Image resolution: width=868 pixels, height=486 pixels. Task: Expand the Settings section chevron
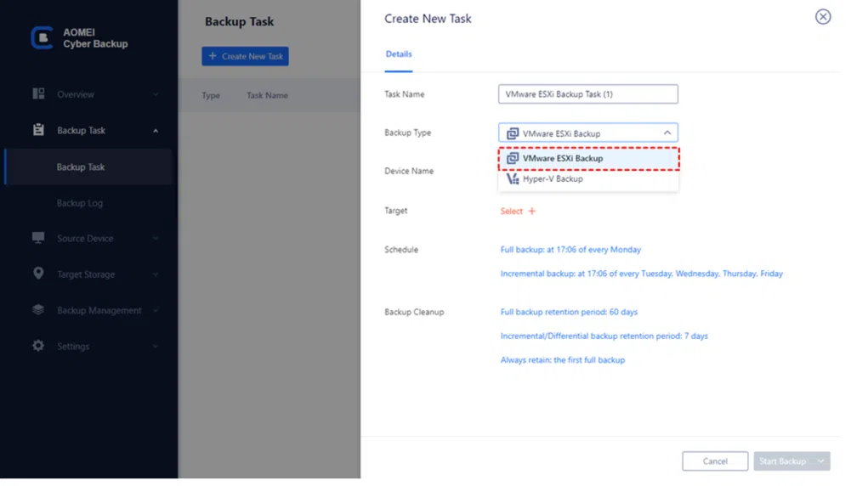point(156,346)
